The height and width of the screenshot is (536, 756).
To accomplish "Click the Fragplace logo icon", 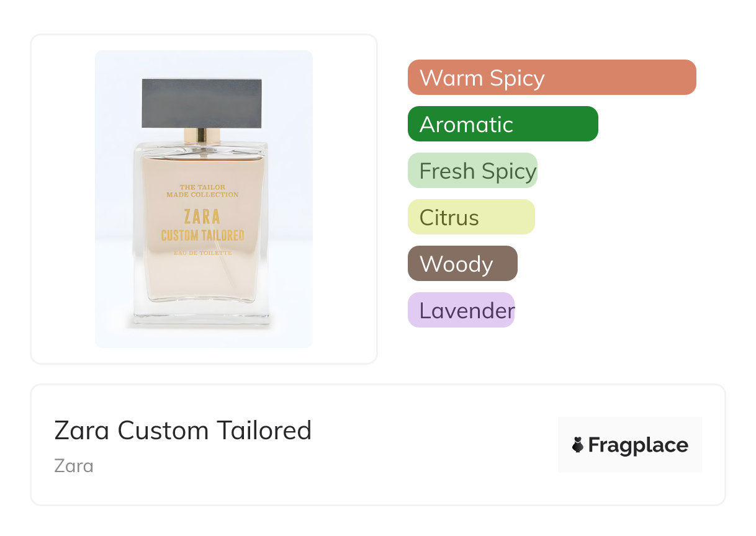I will [578, 445].
